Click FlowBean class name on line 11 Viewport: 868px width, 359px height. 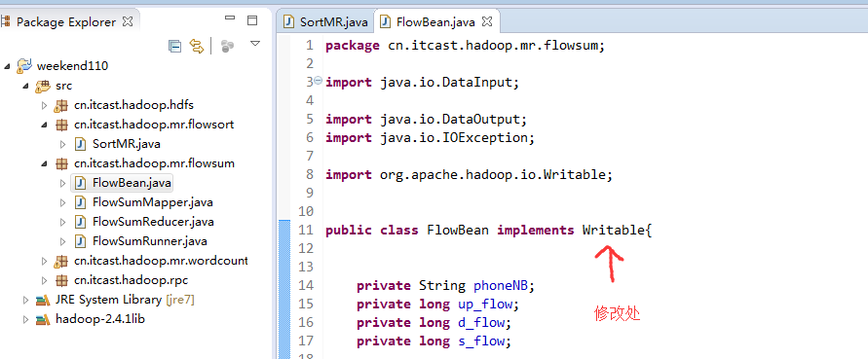tap(458, 231)
